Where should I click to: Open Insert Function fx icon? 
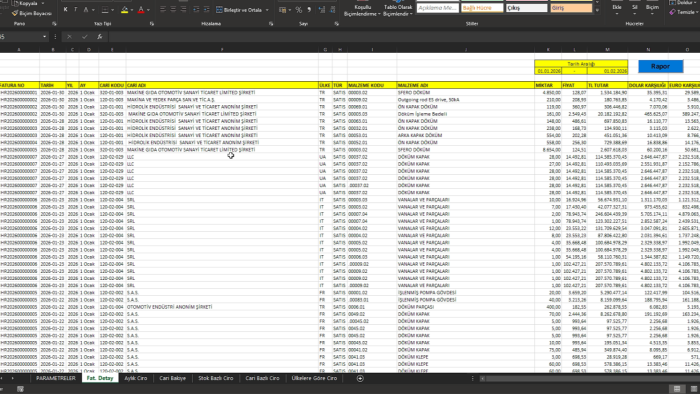(x=100, y=37)
